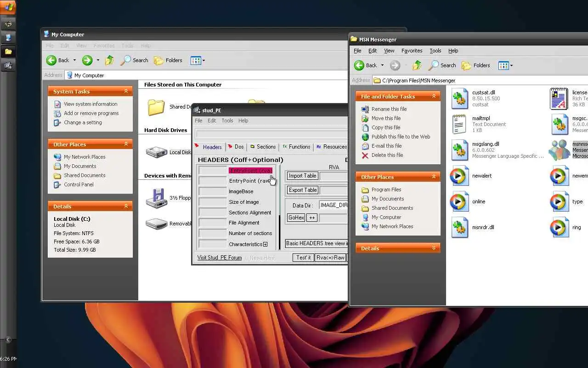Click Delete this file task
Screen dimensions: 588x368
click(387, 155)
